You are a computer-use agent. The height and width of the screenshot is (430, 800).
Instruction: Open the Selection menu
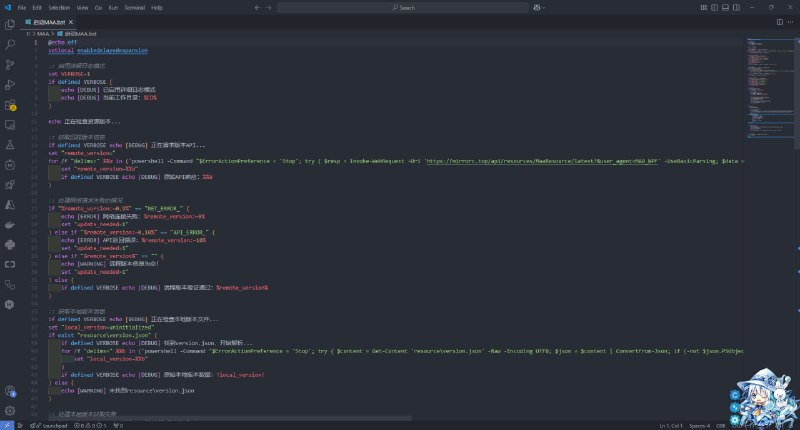(x=59, y=7)
